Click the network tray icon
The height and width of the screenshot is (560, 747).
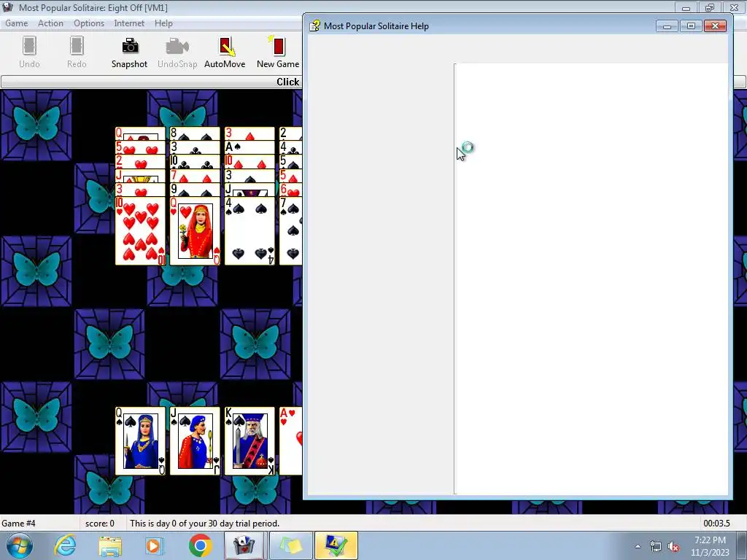[x=656, y=546]
